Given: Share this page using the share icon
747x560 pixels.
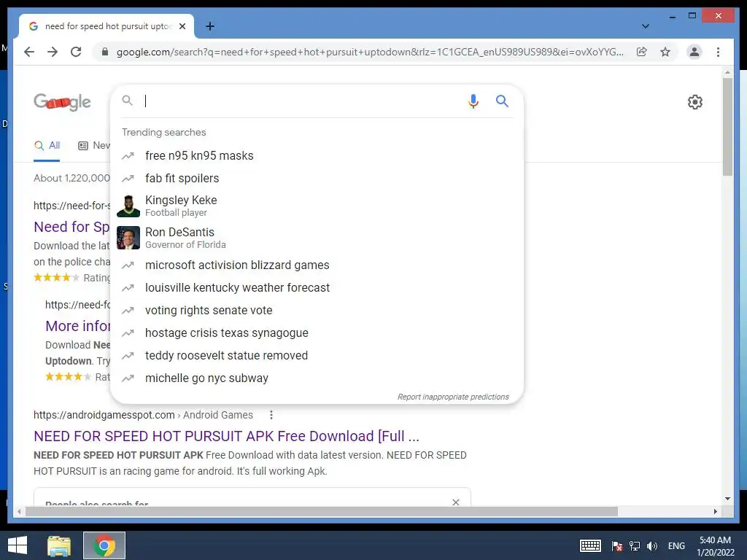Looking at the screenshot, I should pyautogui.click(x=642, y=52).
